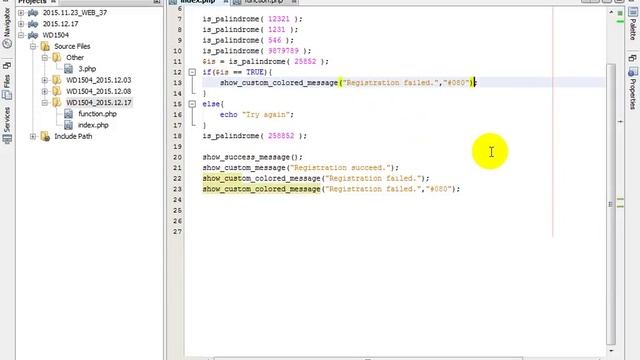640x360 pixels.
Task: Click the lower yellow occurrence mark in error stripe
Action: (620, 206)
